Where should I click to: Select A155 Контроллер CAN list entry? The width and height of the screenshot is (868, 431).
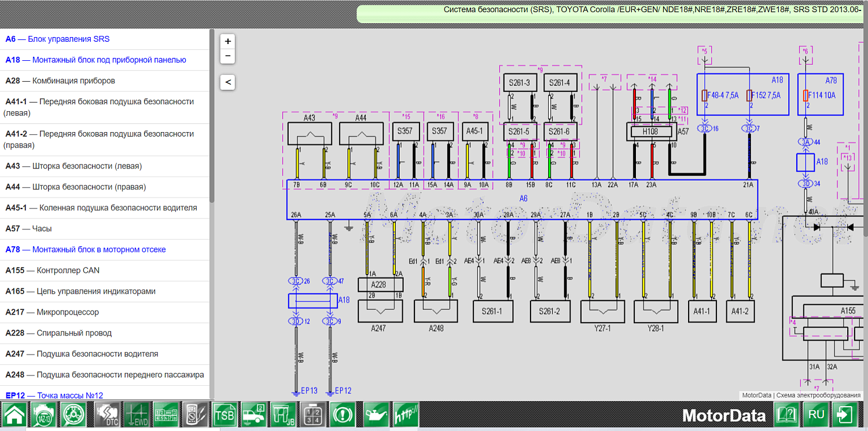click(52, 271)
